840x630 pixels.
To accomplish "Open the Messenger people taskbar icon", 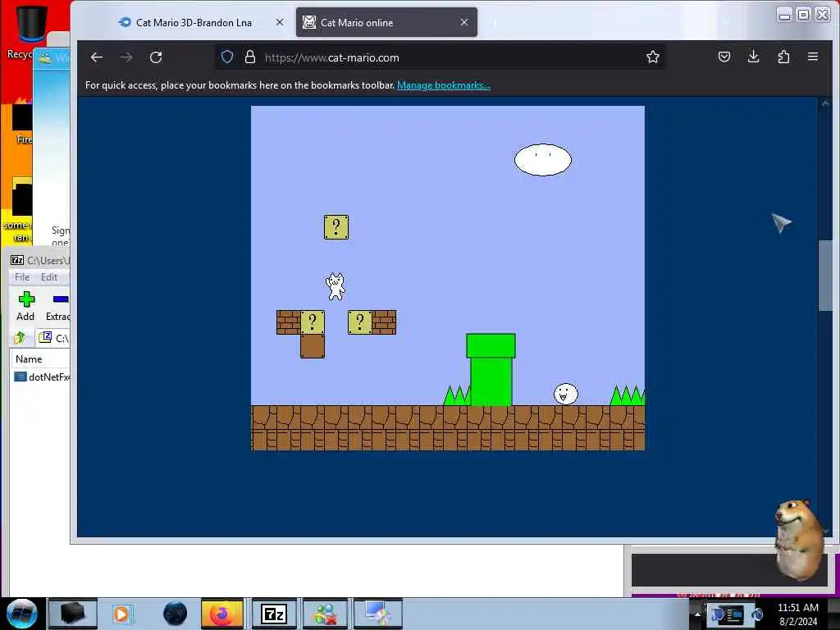I will (325, 614).
